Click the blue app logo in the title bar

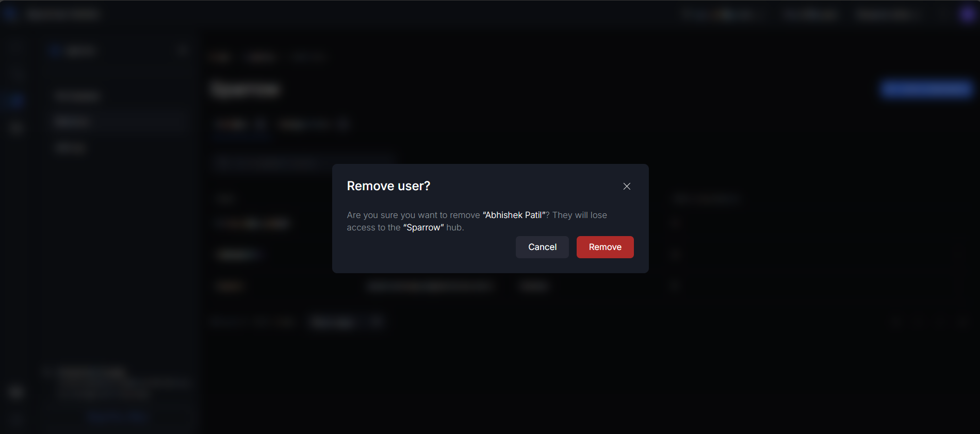click(x=10, y=14)
